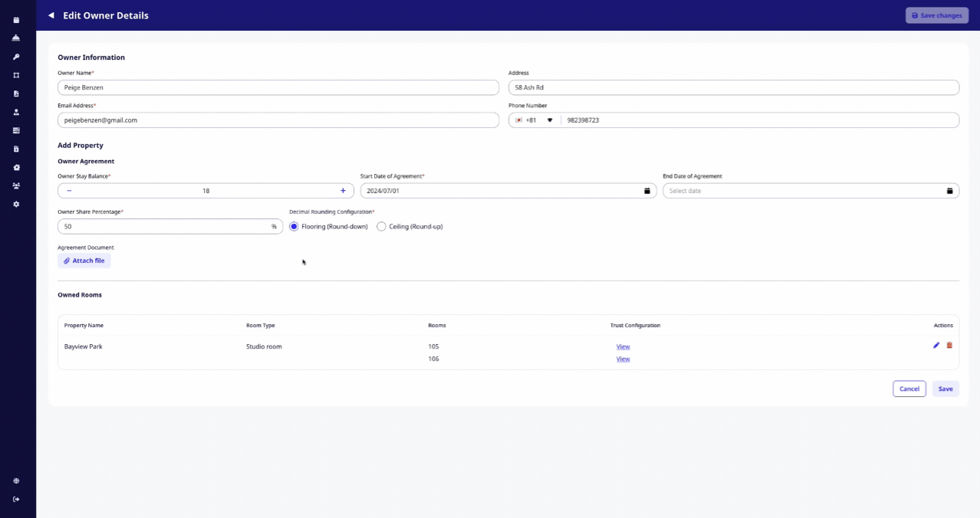Click room number 106
Viewport: 980px width, 518px height.
pos(433,359)
